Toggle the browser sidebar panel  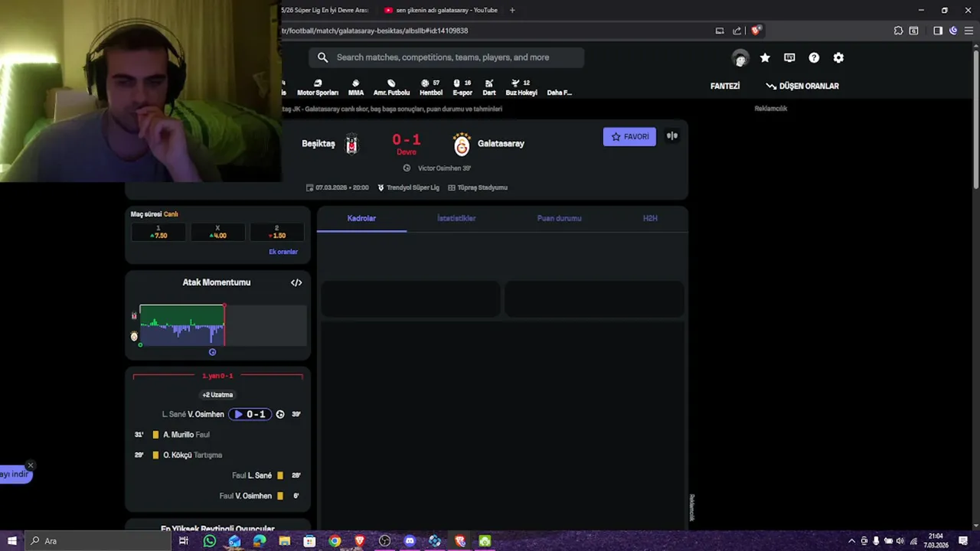tap(938, 31)
